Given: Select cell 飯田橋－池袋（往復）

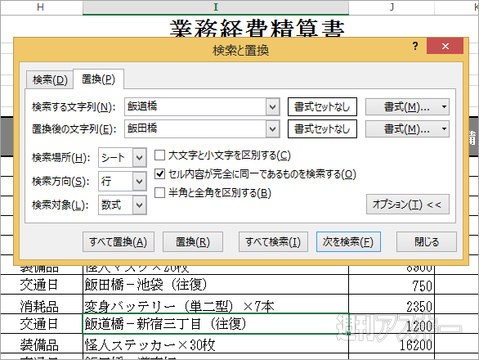Looking at the screenshot, I should (x=215, y=285).
